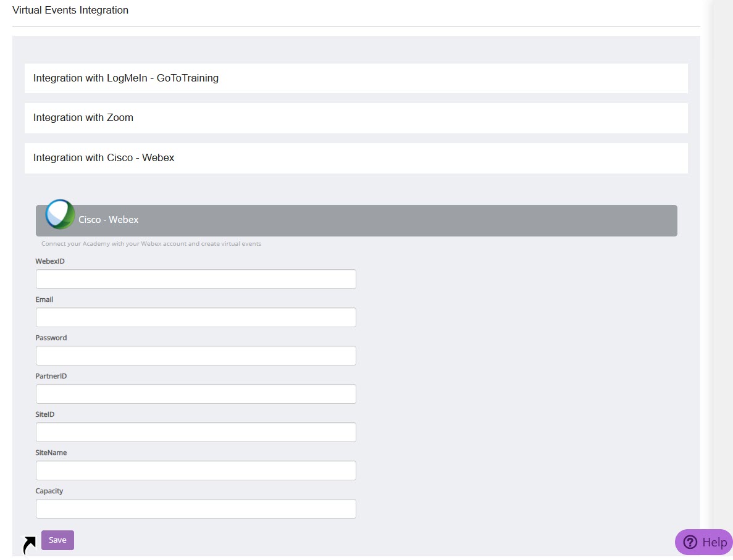
Task: Click the 'Connect your Academy' description text
Action: point(151,244)
